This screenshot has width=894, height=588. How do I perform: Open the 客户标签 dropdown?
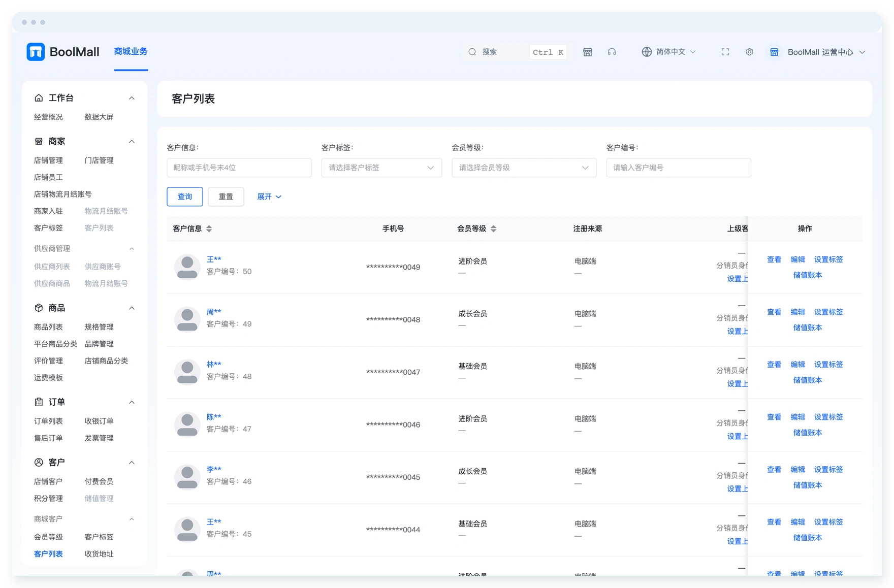[x=381, y=168]
